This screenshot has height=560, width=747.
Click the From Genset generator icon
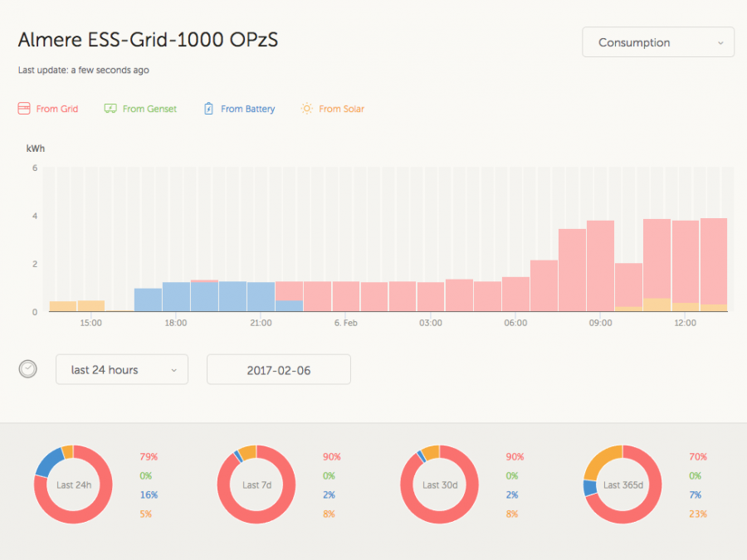click(110, 109)
